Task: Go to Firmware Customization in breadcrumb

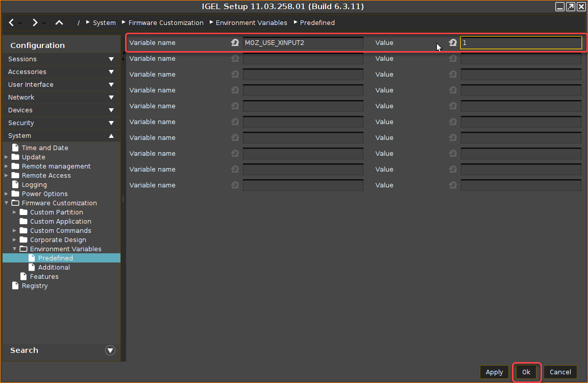Action: (x=166, y=22)
